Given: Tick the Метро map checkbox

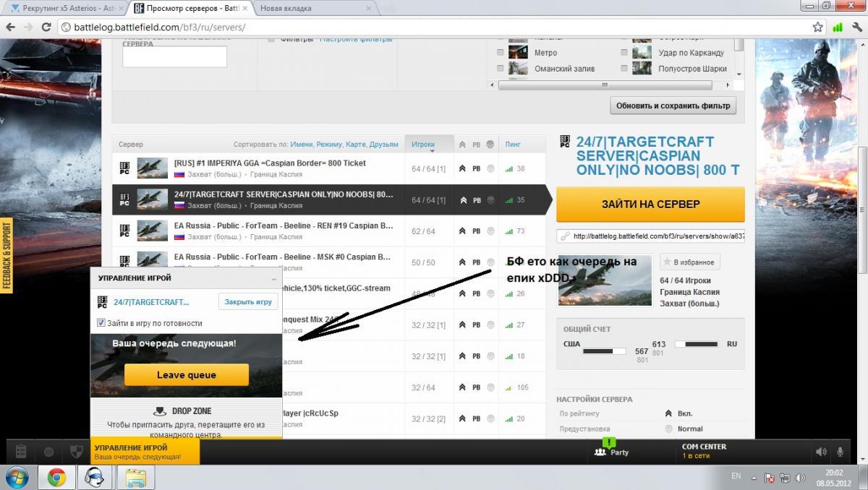Looking at the screenshot, I should click(x=501, y=53).
